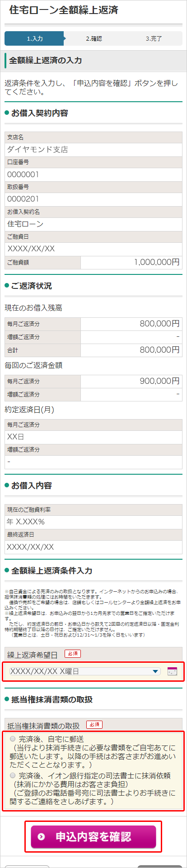
Task: Click the 住宅ローン全額繰上返済 page title
Action: (63, 10)
